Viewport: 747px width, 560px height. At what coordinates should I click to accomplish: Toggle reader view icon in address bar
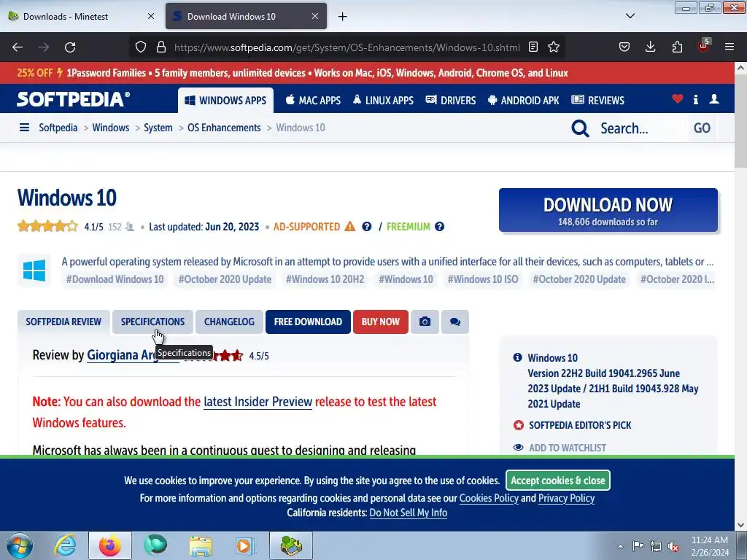(x=533, y=47)
